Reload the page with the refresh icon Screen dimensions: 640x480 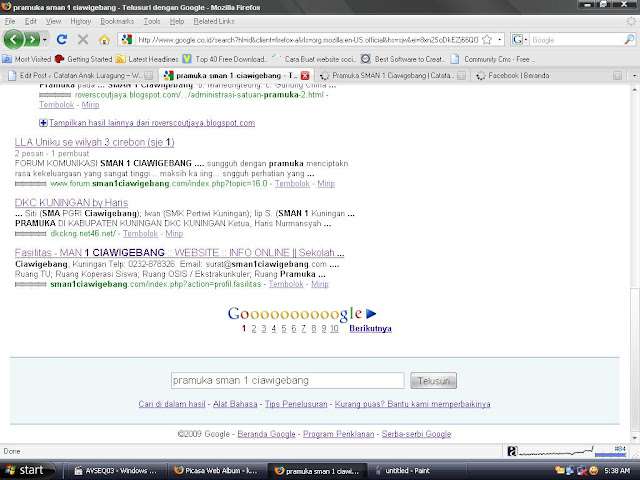[62, 40]
